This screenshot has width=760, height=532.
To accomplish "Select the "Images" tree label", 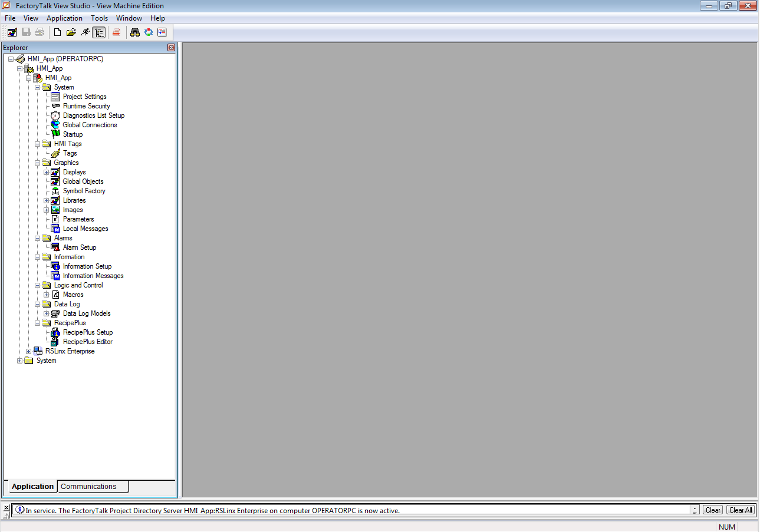I will 73,210.
